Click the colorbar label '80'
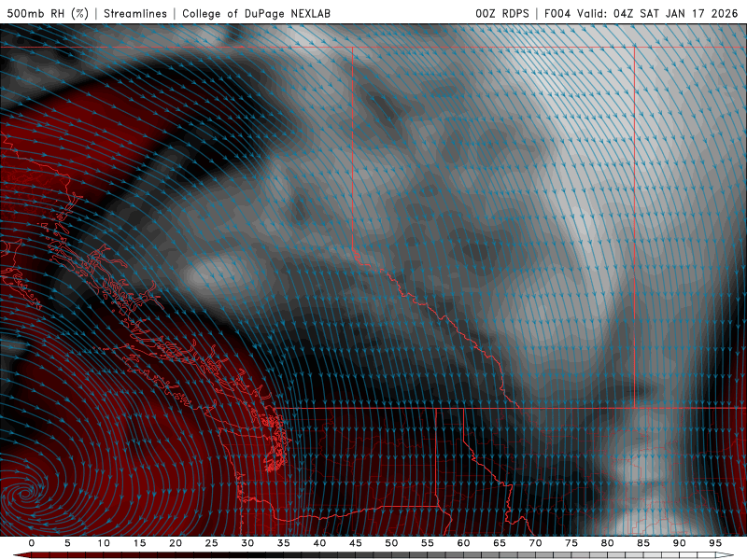The width and height of the screenshot is (747, 560). 607,543
